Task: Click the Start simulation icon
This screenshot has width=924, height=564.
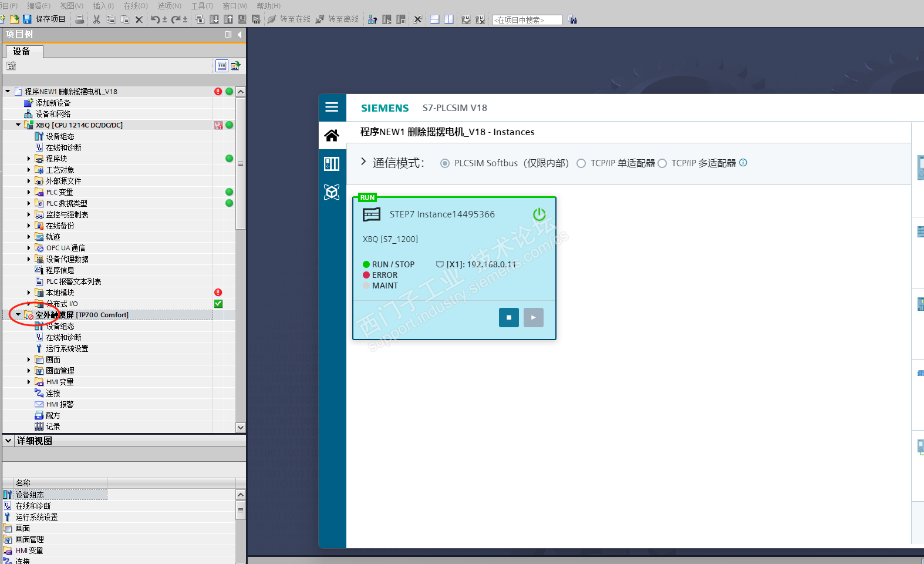Action: [242, 19]
